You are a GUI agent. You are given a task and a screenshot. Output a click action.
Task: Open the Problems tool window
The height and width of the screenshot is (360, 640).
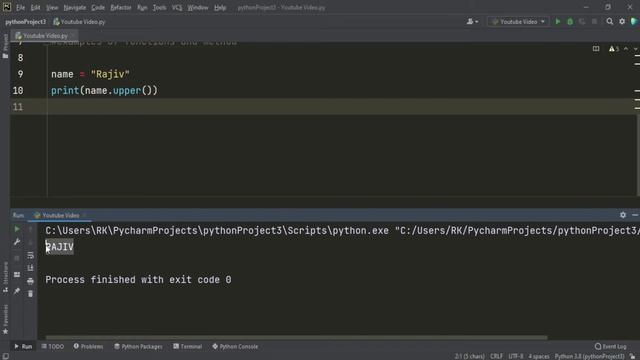[88, 347]
